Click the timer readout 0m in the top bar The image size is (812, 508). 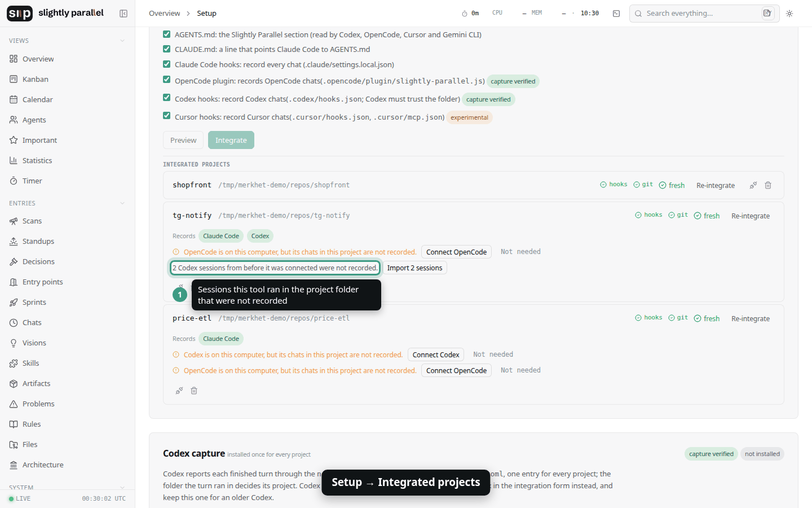click(x=470, y=14)
